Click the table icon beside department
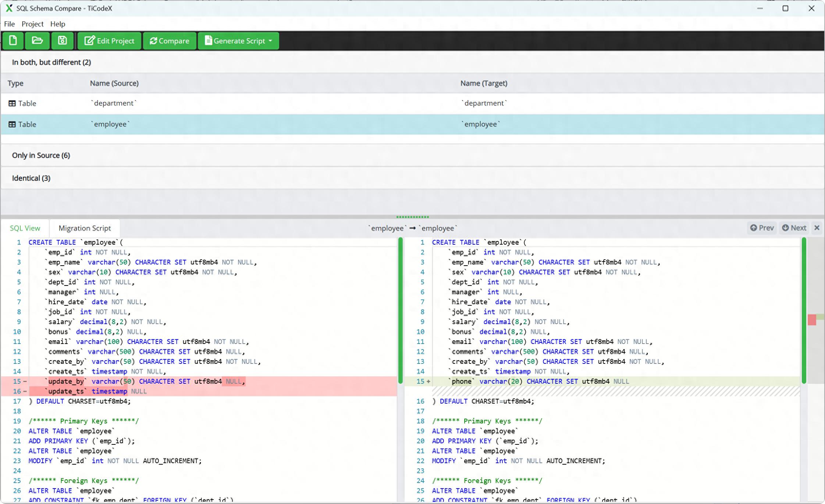 point(13,103)
